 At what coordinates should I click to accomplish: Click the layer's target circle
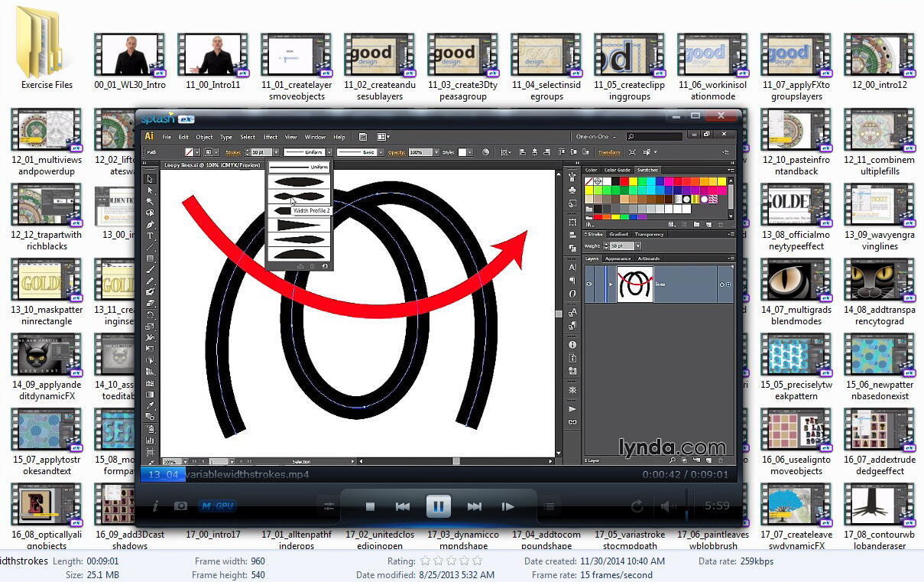coord(722,284)
